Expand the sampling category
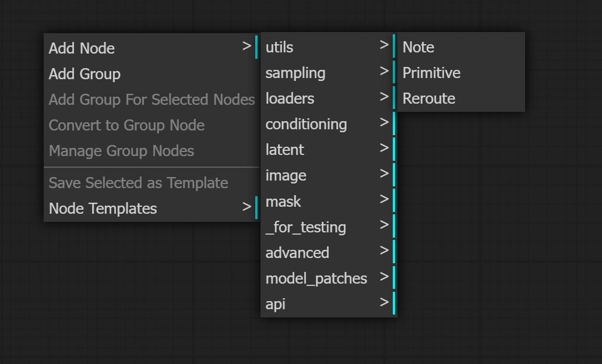The image size is (602, 364). pos(329,72)
